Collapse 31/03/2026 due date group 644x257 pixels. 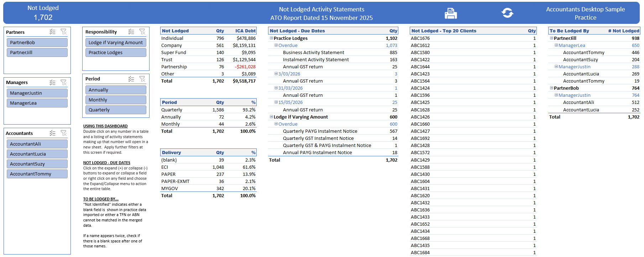276,88
